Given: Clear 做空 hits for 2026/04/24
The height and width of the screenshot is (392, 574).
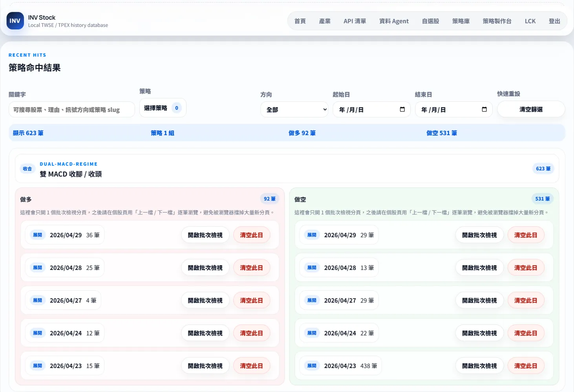Looking at the screenshot, I should 526,333.
